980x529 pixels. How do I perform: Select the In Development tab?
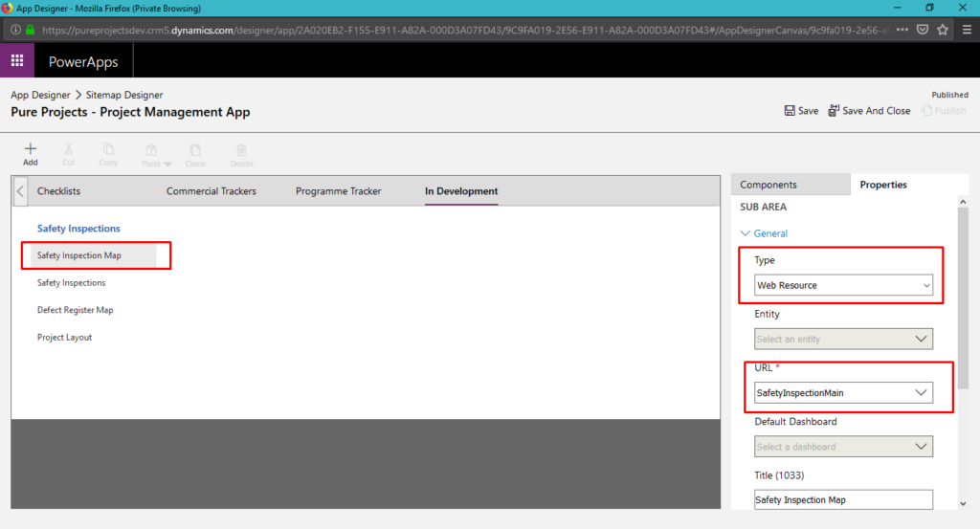(x=461, y=191)
